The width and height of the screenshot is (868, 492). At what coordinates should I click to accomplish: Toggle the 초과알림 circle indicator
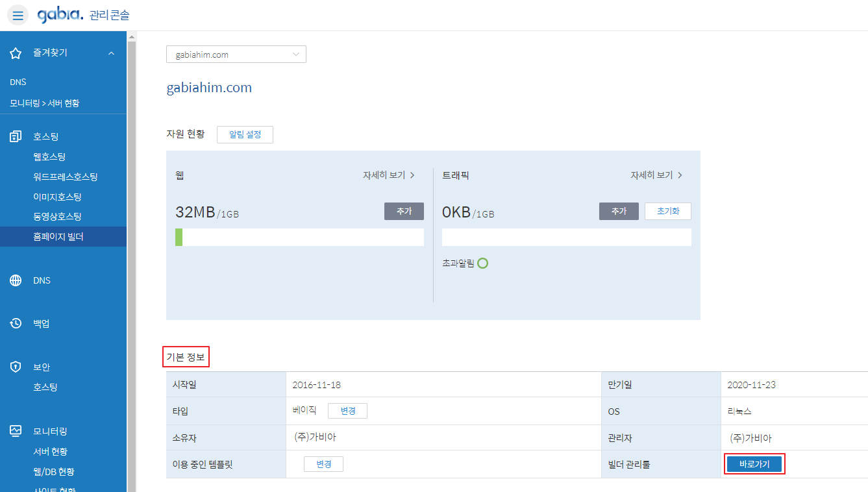pos(482,264)
